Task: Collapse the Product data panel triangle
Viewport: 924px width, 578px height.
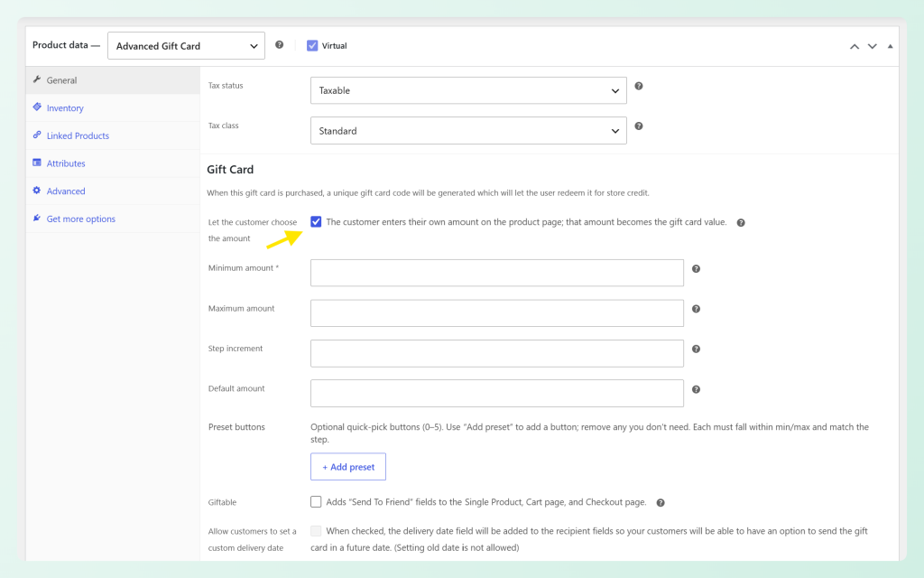Action: [x=890, y=46]
